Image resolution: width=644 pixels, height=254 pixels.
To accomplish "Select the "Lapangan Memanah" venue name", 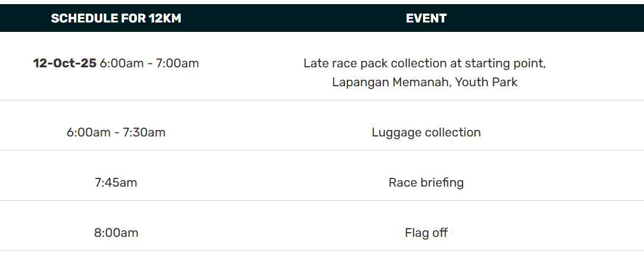I will point(391,82).
